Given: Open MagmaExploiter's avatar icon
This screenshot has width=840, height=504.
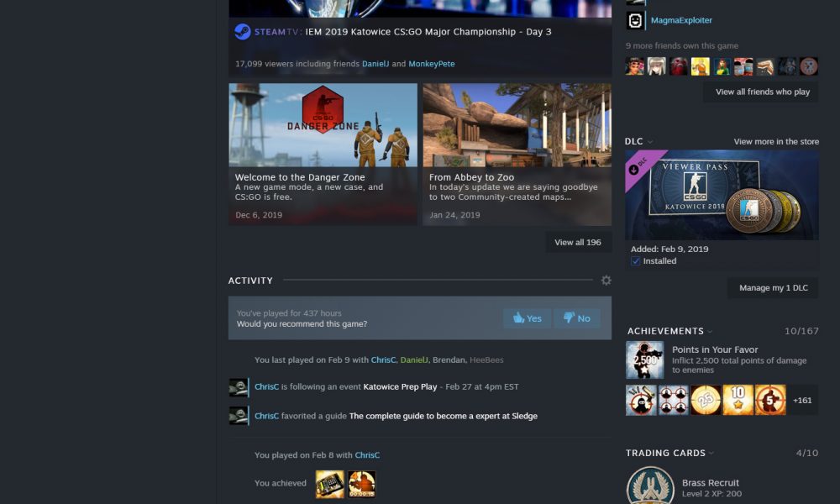Looking at the screenshot, I should [635, 20].
